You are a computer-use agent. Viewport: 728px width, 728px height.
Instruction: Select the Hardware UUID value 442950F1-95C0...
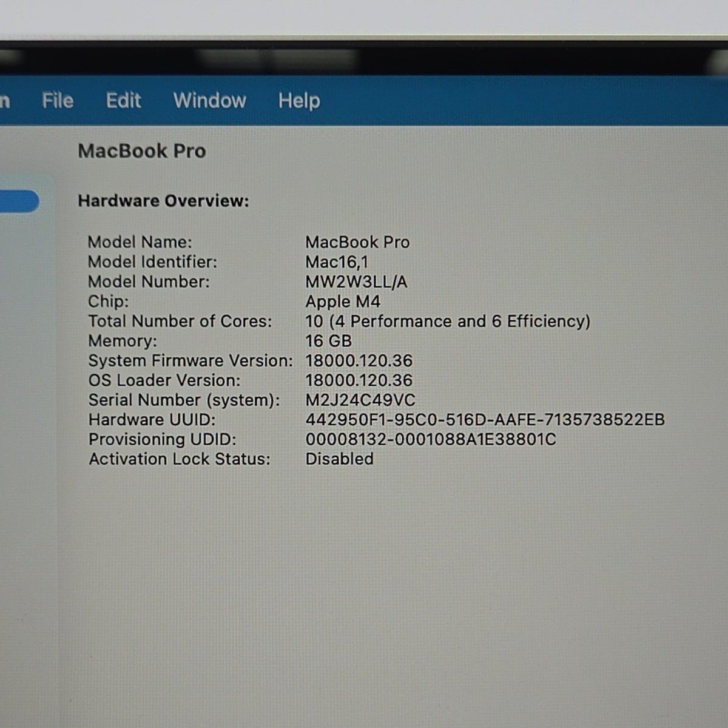click(x=485, y=420)
